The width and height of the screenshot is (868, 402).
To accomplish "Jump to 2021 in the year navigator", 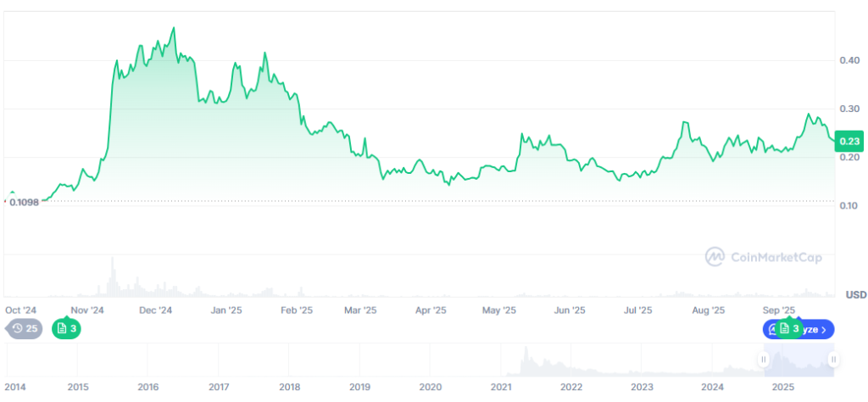I will 501,387.
